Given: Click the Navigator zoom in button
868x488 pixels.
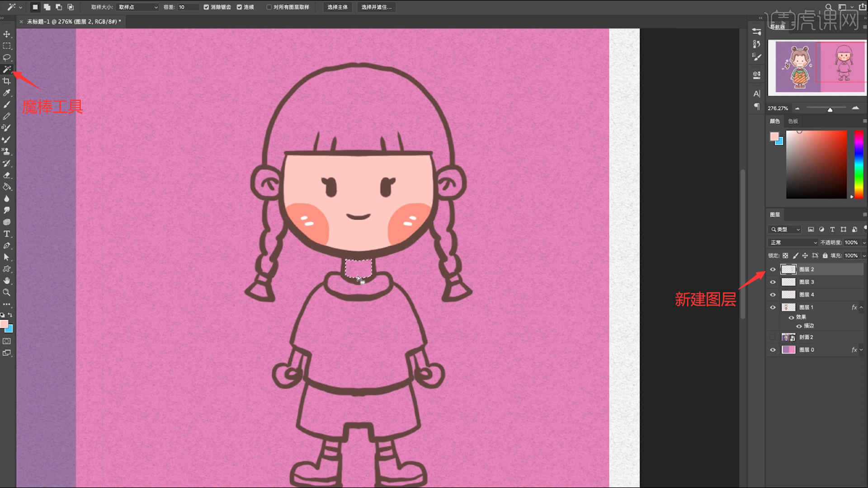Looking at the screenshot, I should (855, 108).
